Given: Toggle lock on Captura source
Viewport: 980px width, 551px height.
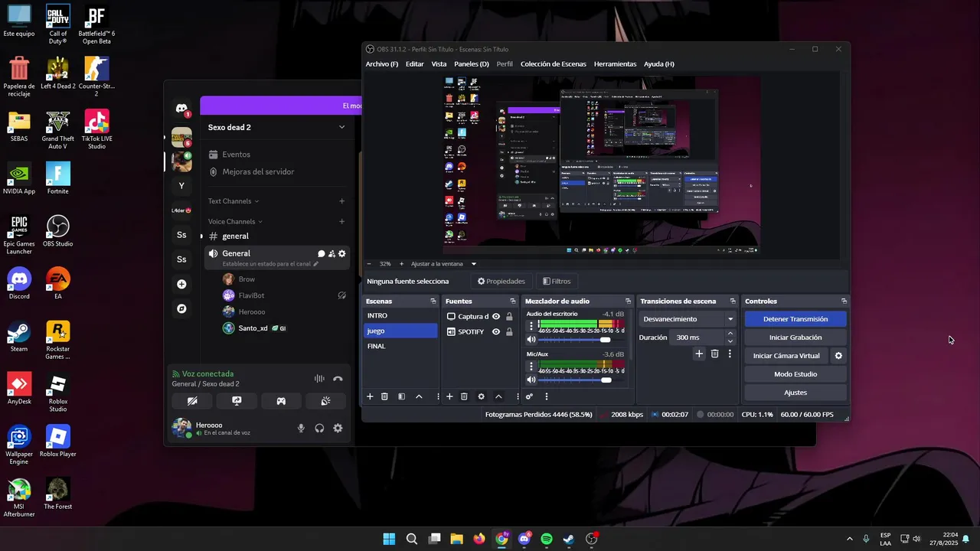Looking at the screenshot, I should tap(509, 316).
